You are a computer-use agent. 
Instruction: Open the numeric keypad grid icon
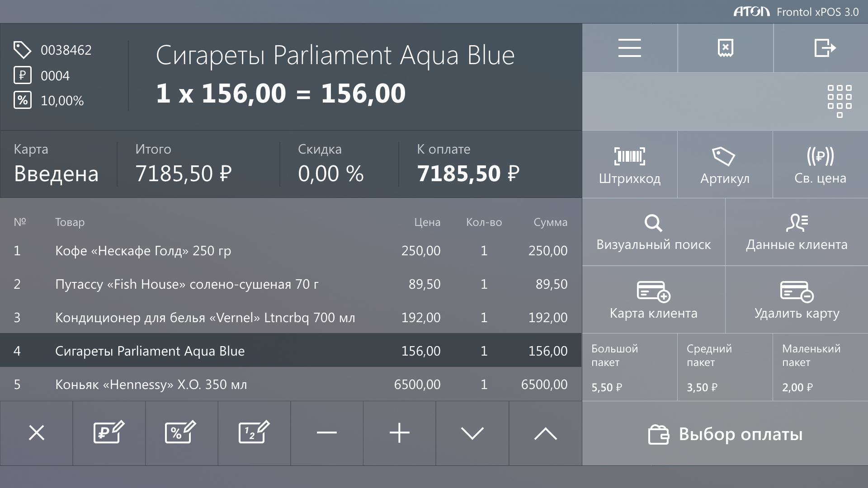[x=839, y=101]
